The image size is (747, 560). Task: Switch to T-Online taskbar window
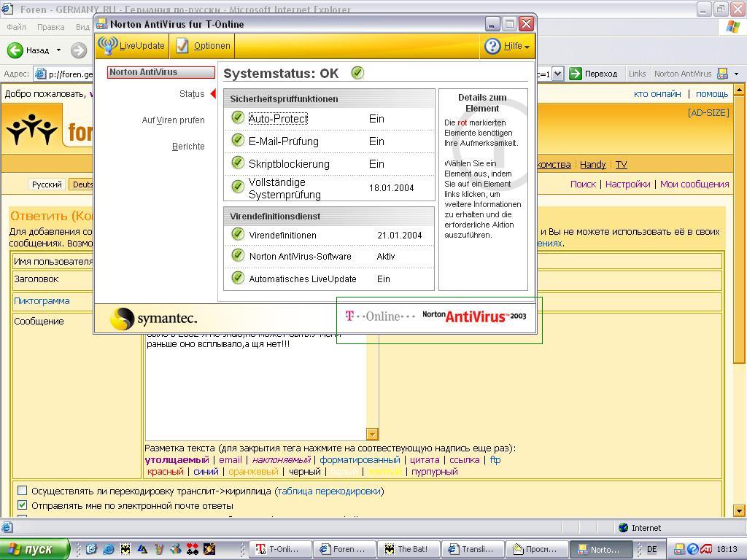pos(281,549)
